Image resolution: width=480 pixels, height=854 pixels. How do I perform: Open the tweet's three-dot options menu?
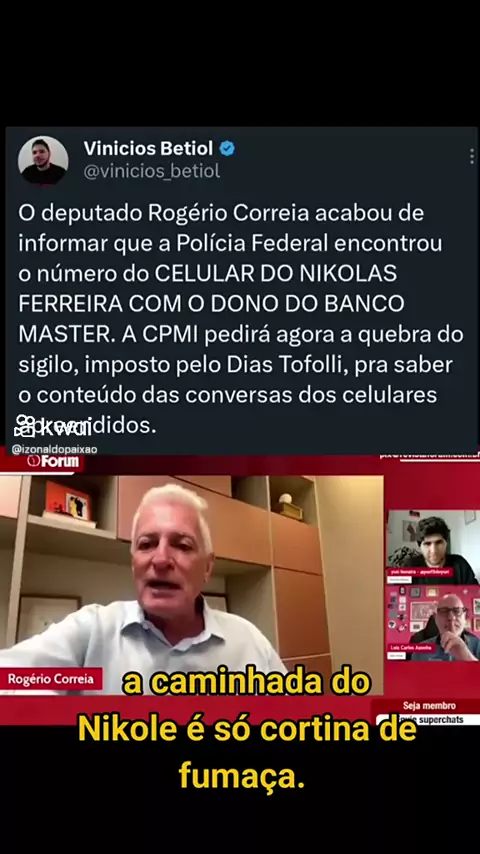472,156
